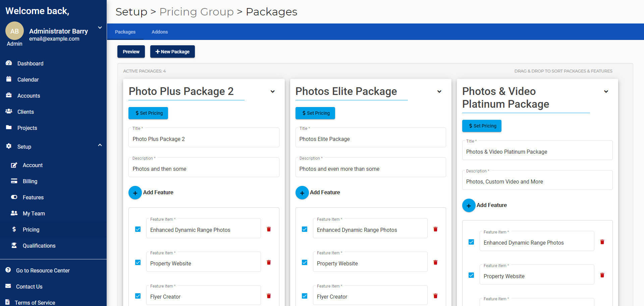Click the Billing card icon
The image size is (644, 306).
tap(14, 181)
